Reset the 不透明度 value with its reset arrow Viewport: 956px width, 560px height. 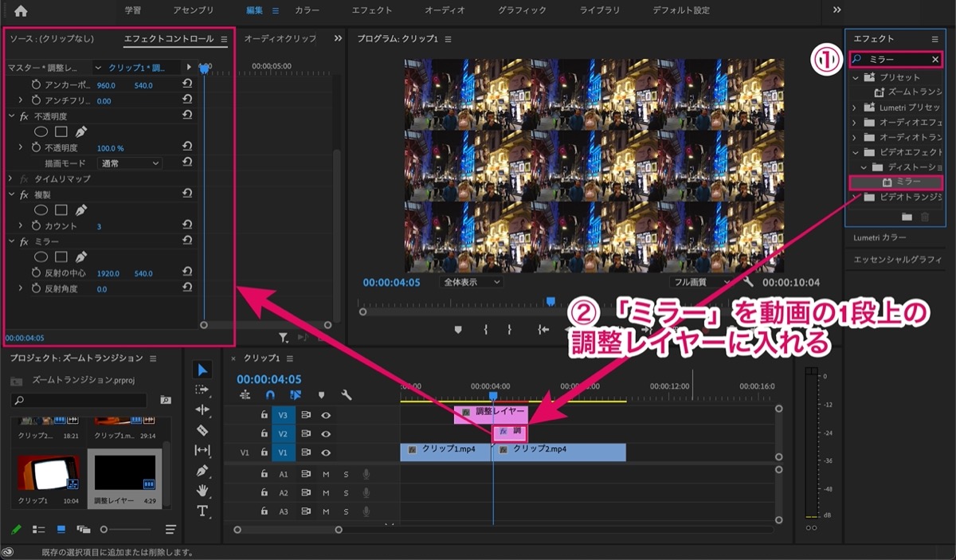(186, 147)
